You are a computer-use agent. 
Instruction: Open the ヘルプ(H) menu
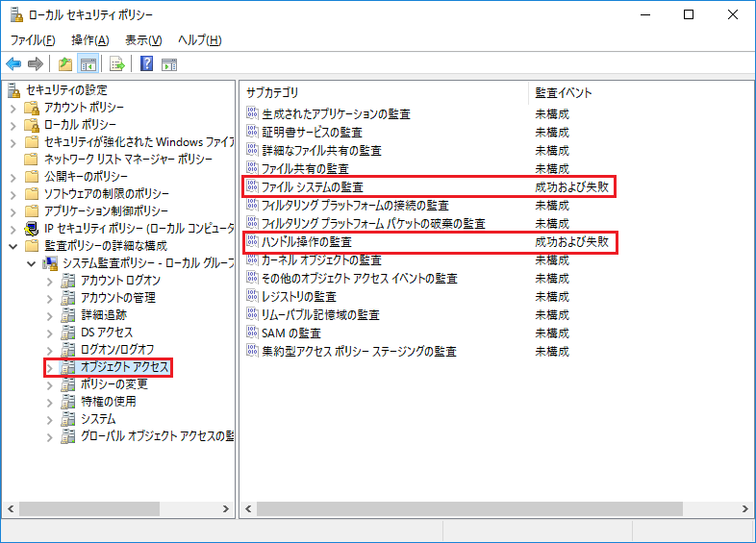200,40
